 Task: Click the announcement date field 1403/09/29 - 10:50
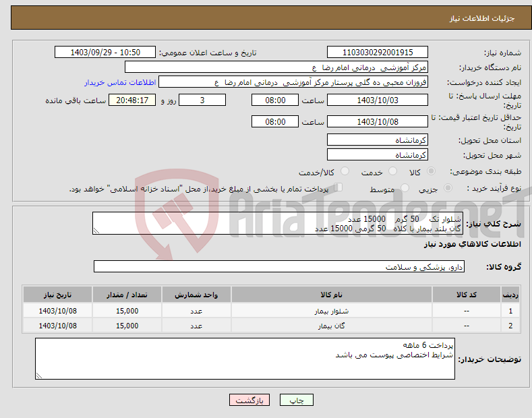pos(105,53)
